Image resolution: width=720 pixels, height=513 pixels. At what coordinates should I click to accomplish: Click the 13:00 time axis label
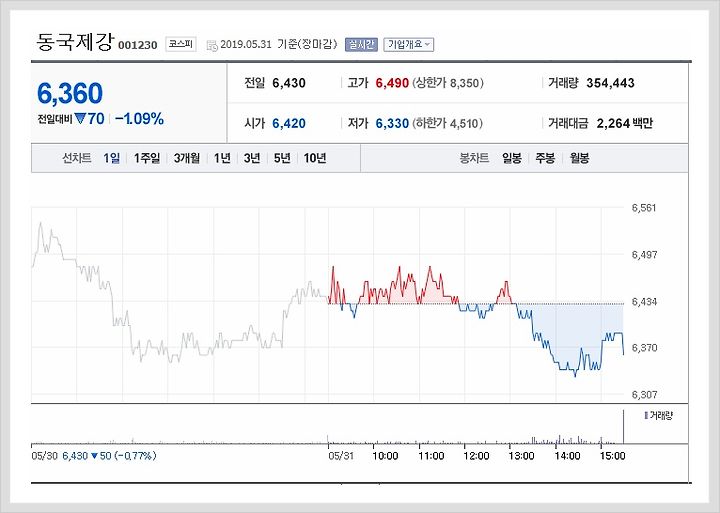tap(521, 456)
